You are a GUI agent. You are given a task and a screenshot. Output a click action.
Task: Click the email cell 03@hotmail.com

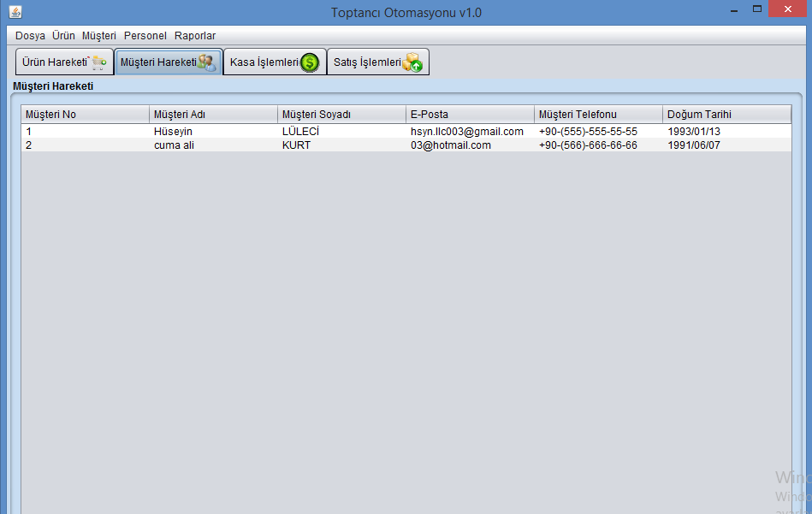pyautogui.click(x=451, y=145)
